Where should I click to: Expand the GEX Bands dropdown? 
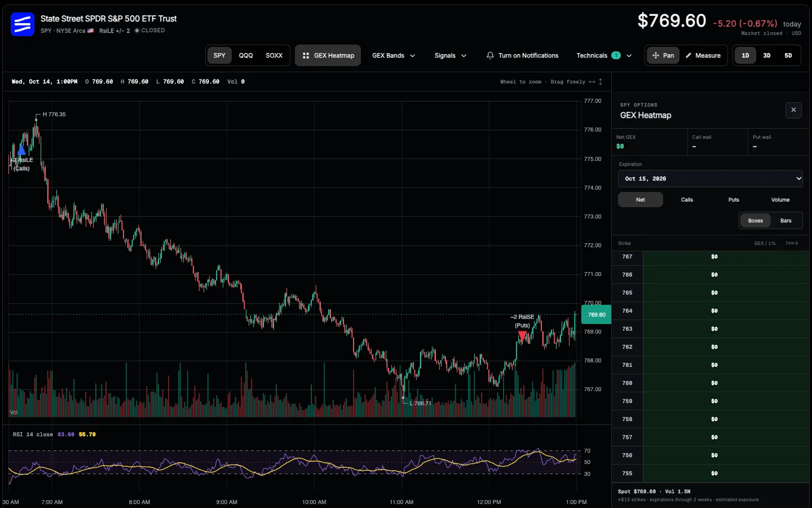(x=394, y=55)
